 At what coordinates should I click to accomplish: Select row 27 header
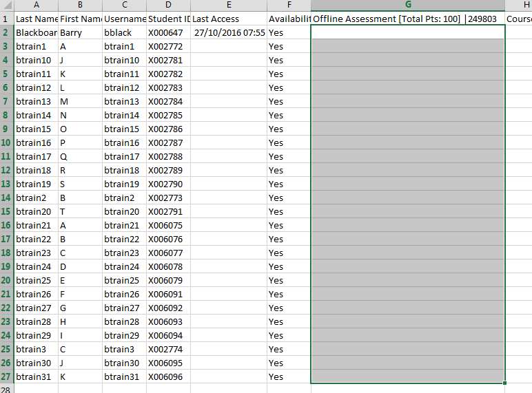[x=6, y=376]
